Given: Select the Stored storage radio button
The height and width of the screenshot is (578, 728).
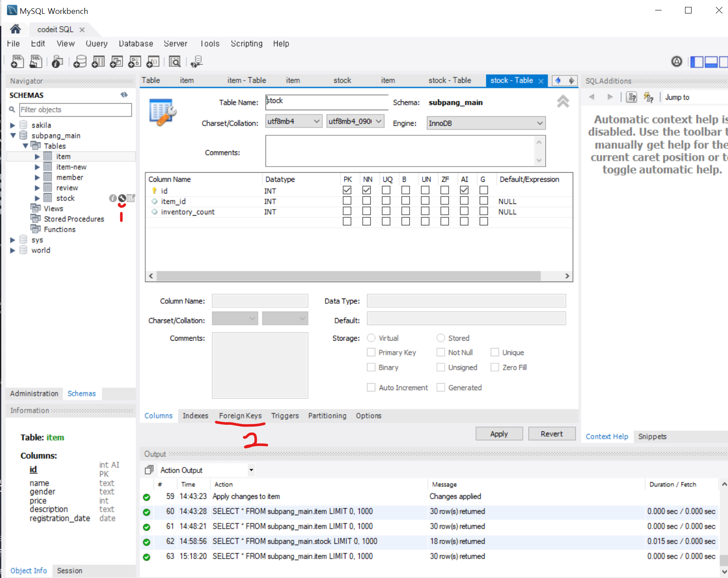Looking at the screenshot, I should click(441, 338).
